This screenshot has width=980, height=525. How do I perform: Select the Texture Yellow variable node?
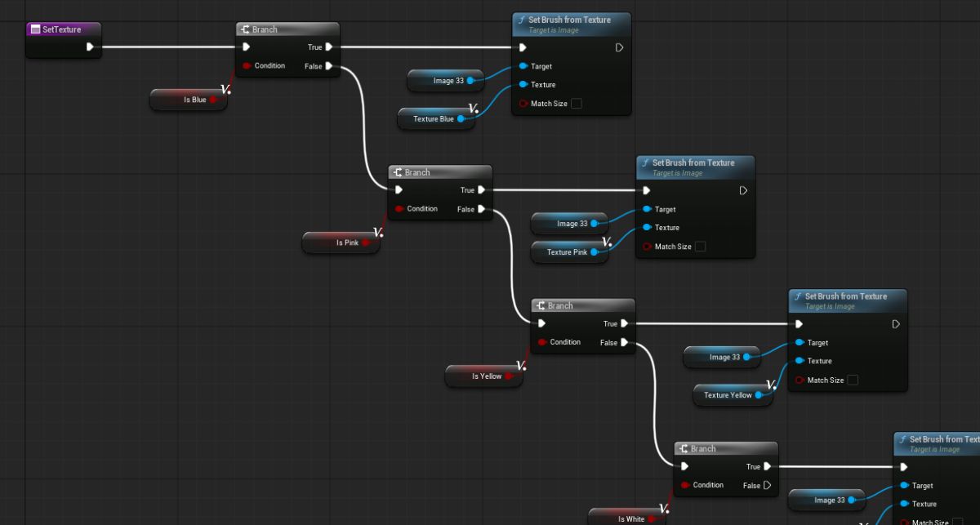click(724, 395)
